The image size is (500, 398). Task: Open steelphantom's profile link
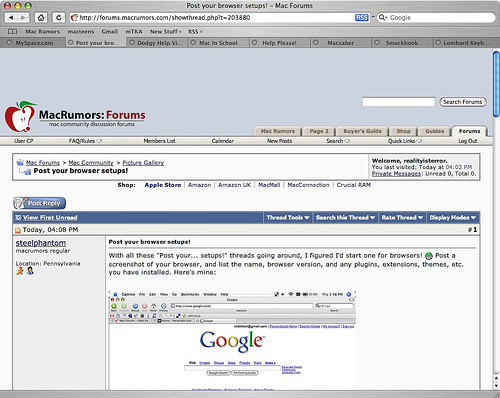point(41,243)
